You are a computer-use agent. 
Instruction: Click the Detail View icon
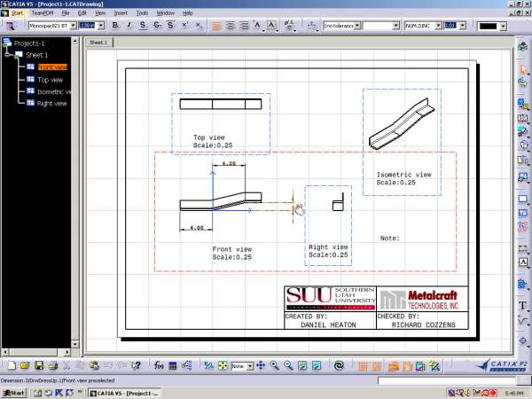tap(523, 131)
